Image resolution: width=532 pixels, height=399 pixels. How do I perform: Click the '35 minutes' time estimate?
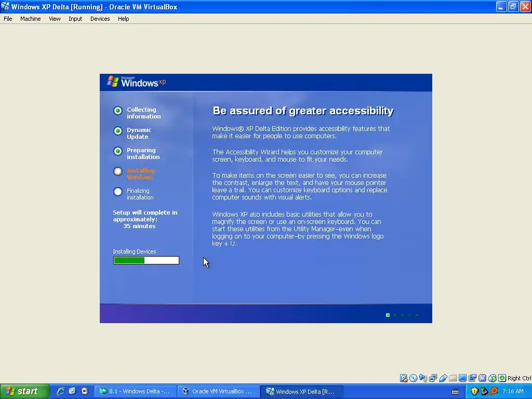click(x=139, y=226)
